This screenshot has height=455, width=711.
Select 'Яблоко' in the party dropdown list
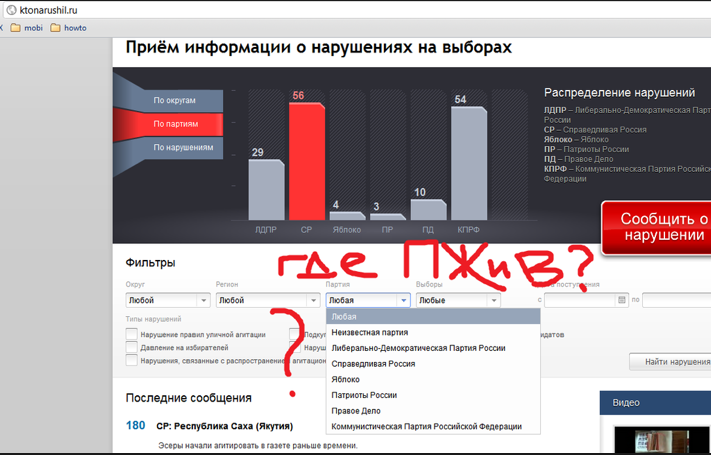(346, 380)
